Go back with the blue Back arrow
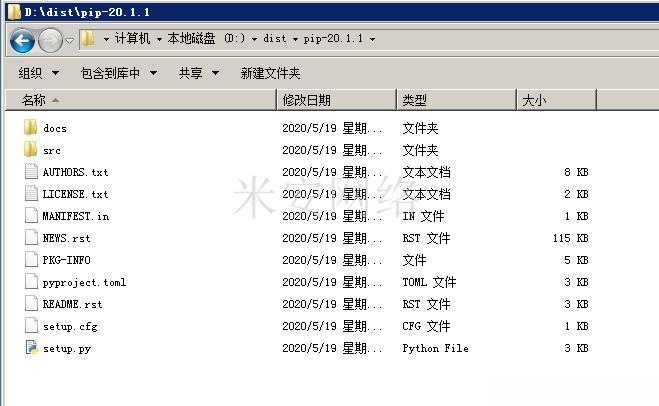 22,41
